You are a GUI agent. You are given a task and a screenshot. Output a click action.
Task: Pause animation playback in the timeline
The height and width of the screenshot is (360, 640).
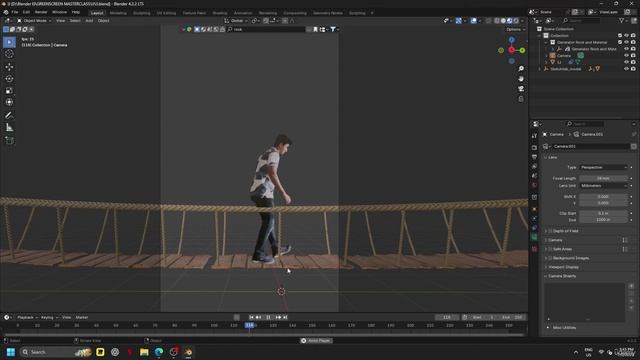268,317
